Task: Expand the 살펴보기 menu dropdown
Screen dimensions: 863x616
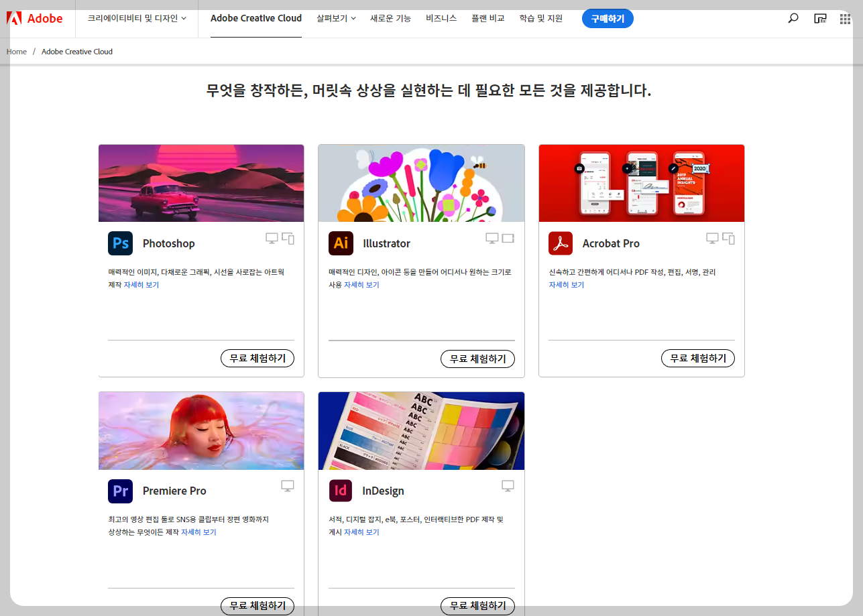Action: [x=336, y=19]
